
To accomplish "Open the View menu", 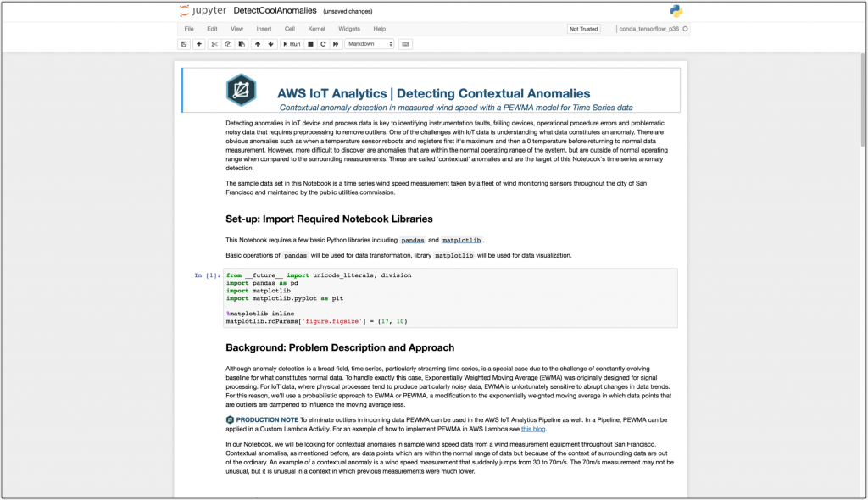I will pos(237,29).
